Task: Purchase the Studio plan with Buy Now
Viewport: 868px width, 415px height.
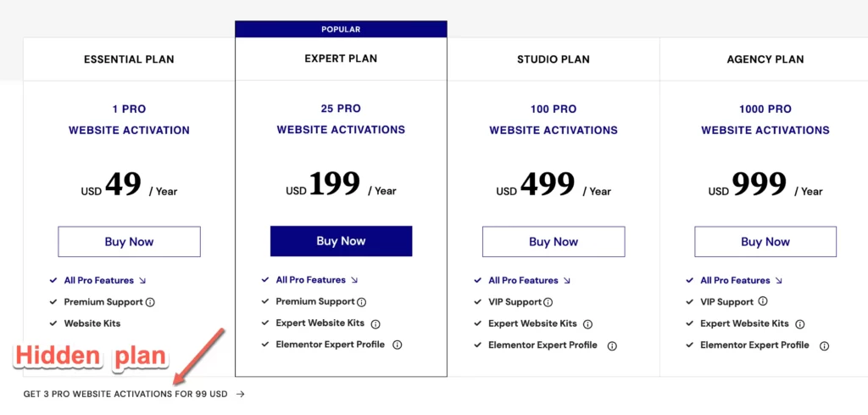Action: click(x=554, y=242)
